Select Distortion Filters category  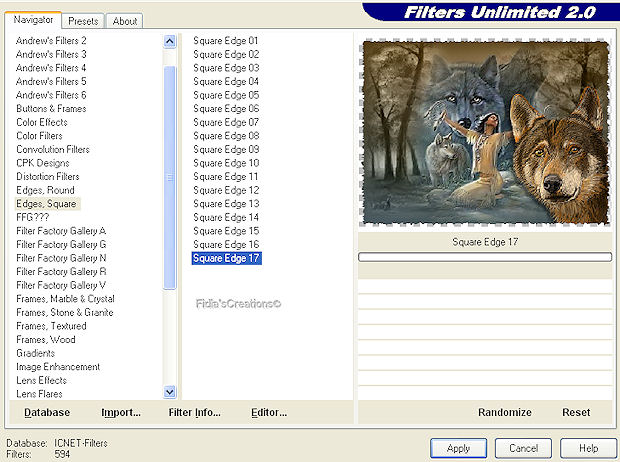point(48,176)
